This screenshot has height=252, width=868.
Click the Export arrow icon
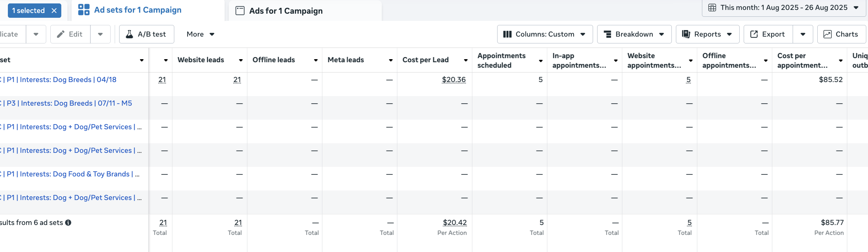click(x=754, y=34)
